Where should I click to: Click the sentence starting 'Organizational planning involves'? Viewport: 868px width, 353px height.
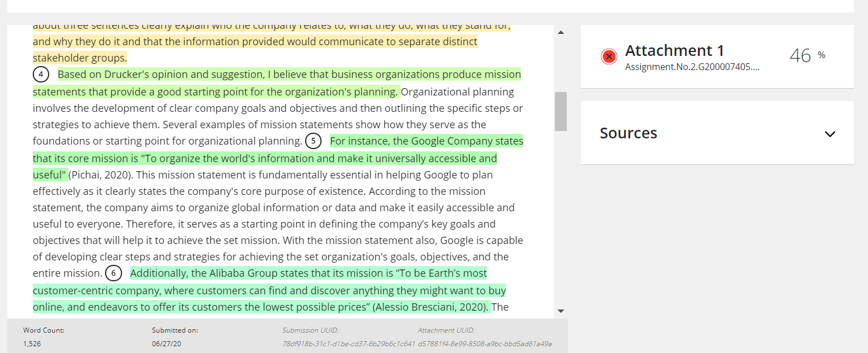pyautogui.click(x=278, y=108)
